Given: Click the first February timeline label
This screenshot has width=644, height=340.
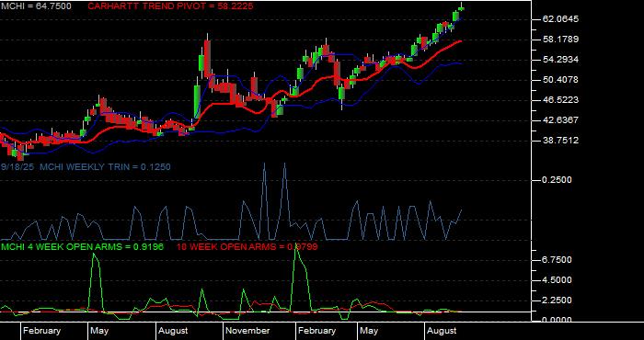Looking at the screenshot, I should coord(42,331).
